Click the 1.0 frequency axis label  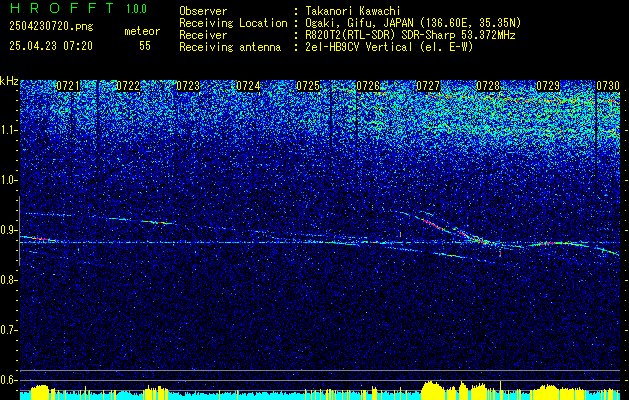9,180
